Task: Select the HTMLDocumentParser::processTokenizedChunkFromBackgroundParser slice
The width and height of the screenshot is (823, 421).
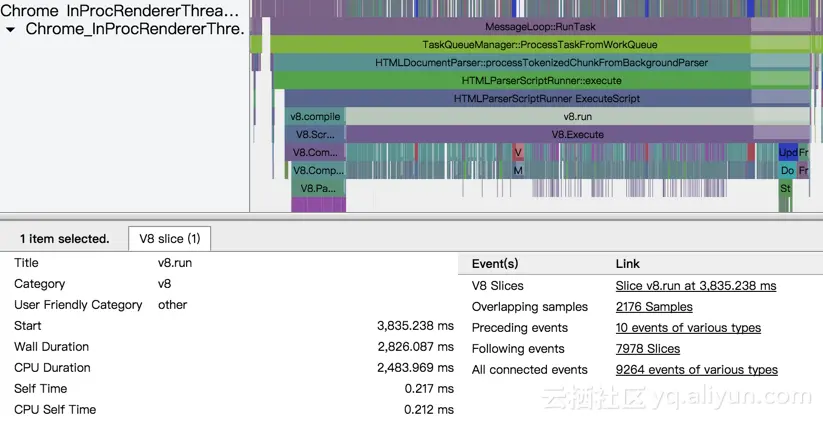Action: click(541, 63)
